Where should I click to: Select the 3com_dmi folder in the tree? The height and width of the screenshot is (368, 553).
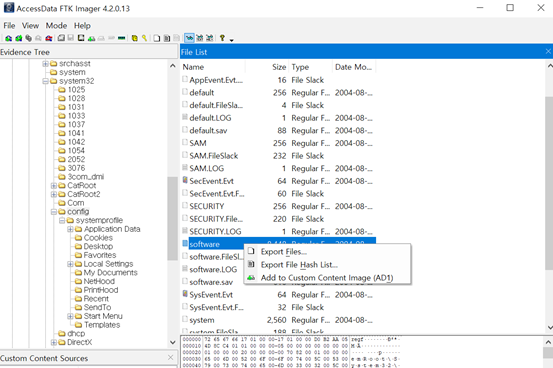pyautogui.click(x=86, y=177)
